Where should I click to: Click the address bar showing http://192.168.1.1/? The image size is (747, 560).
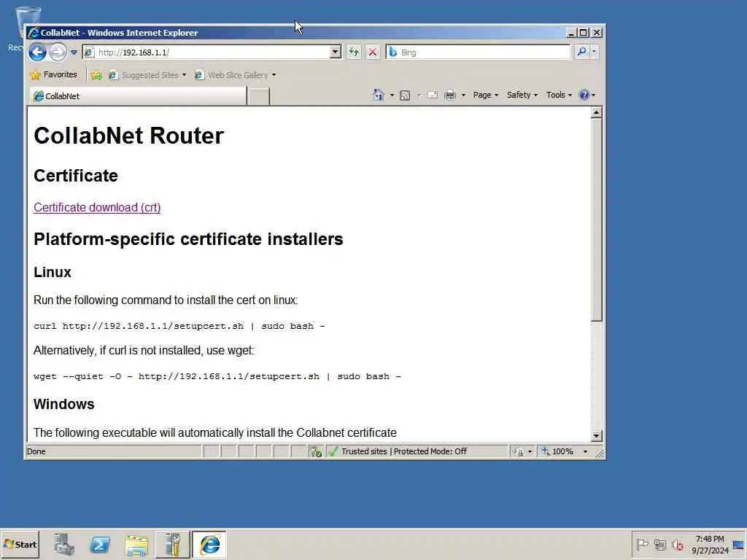tap(206, 52)
